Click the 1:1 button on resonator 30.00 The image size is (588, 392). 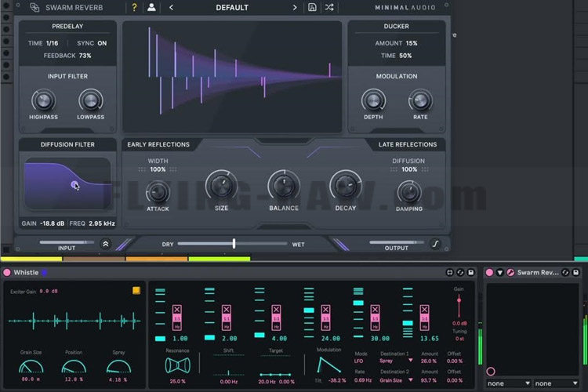point(375,318)
